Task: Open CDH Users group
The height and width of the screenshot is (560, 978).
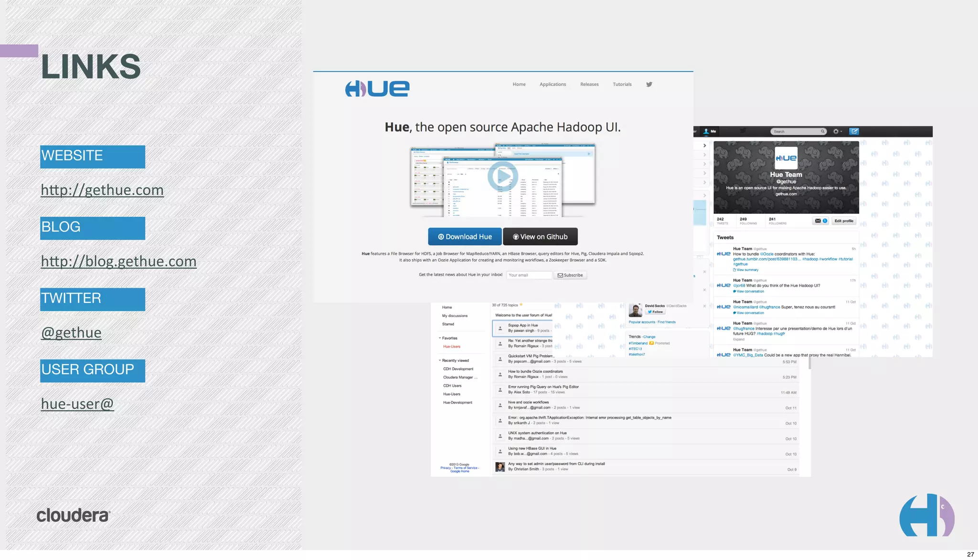Action: (x=452, y=386)
